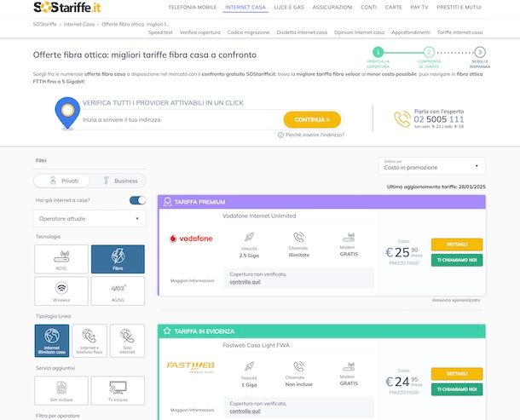Click Ti chiamiamo noi for Fastweb
Image resolution: width=520 pixels, height=420 pixels.
pos(457,389)
